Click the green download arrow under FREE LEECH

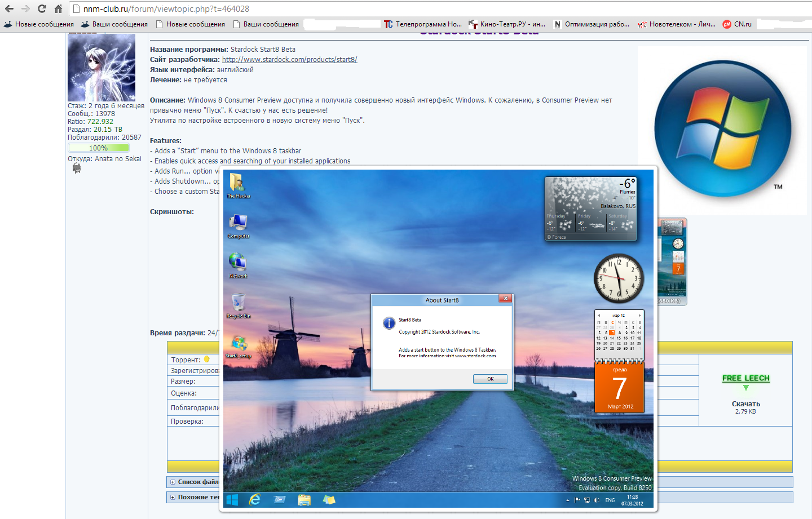[x=745, y=388]
